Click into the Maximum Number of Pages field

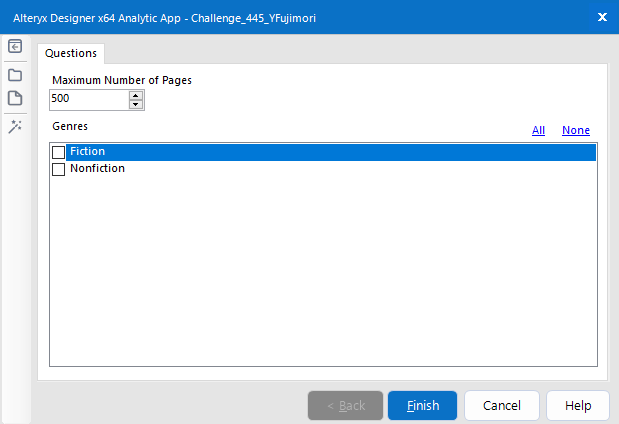coord(88,100)
